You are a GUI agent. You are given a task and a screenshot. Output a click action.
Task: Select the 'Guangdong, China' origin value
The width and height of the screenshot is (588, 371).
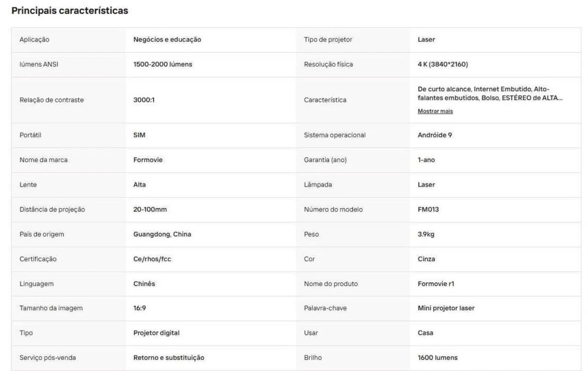[x=162, y=234]
